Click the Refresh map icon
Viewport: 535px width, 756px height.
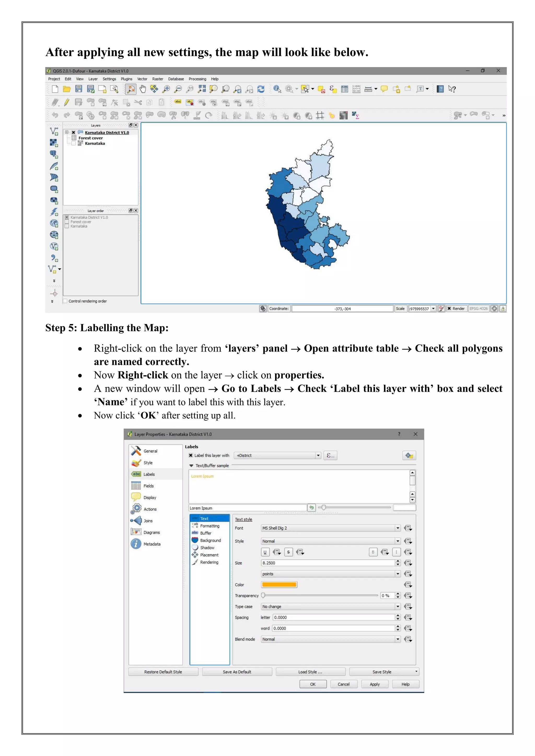(261, 89)
